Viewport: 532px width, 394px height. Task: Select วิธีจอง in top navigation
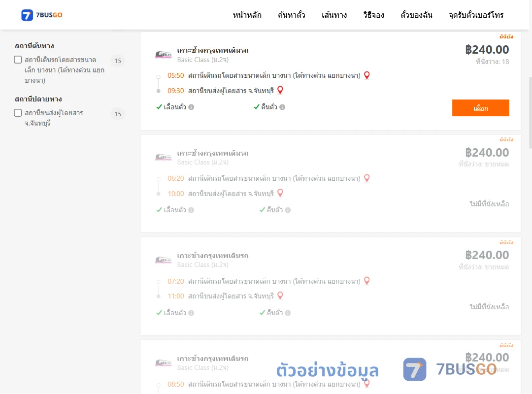point(373,15)
